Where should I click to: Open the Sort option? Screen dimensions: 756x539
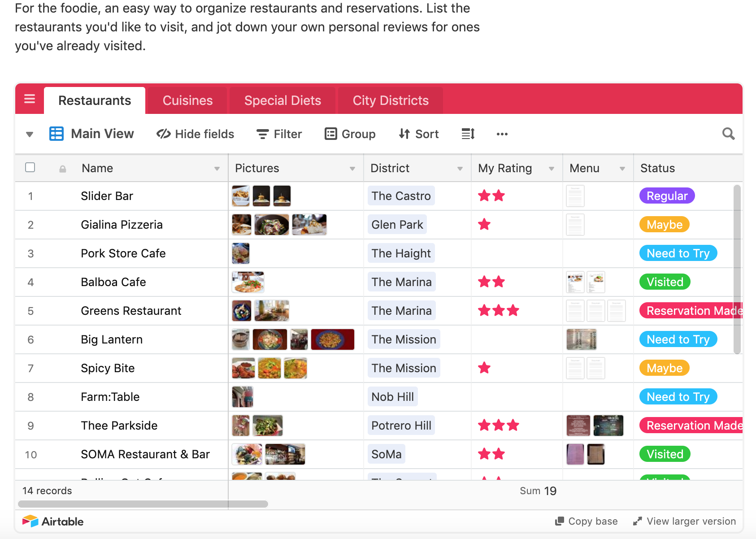tap(419, 134)
